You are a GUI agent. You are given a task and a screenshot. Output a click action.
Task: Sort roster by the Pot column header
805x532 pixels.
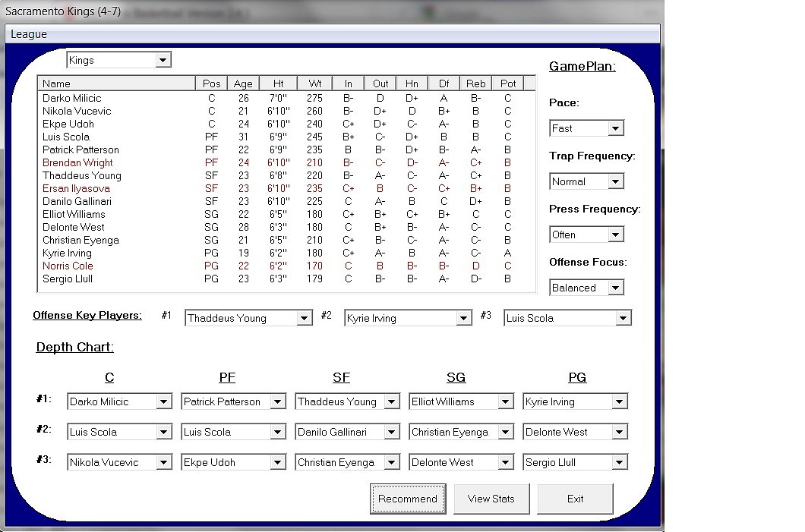[508, 83]
